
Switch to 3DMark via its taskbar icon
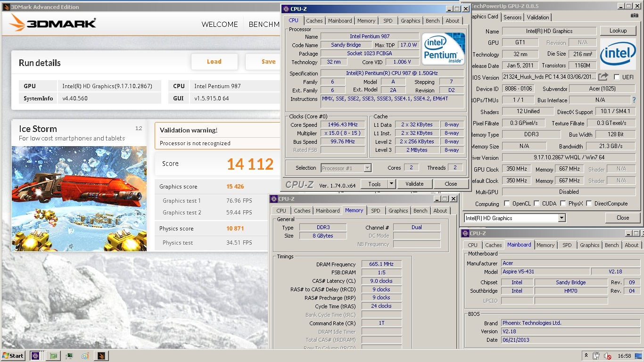click(x=101, y=356)
